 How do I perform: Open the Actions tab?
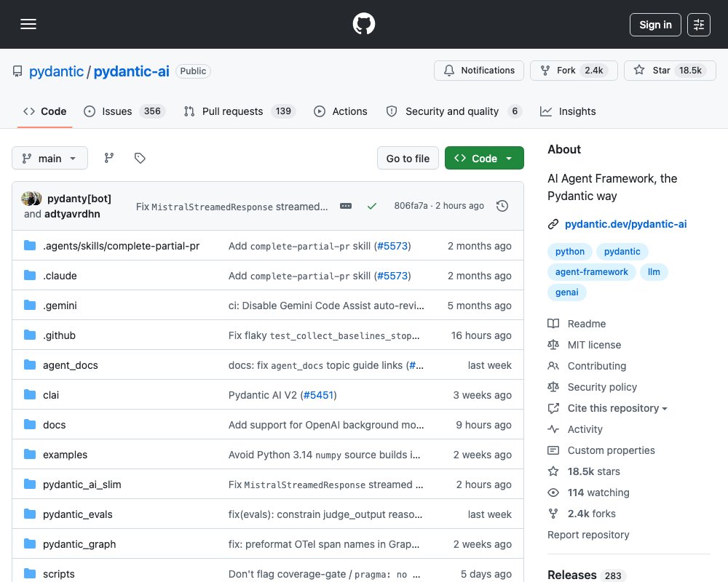click(340, 111)
